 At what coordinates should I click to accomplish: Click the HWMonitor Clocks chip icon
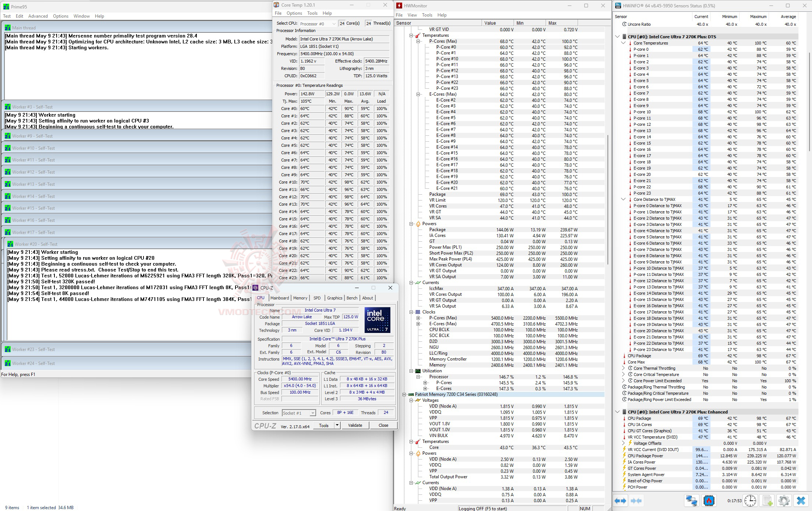tap(418, 312)
